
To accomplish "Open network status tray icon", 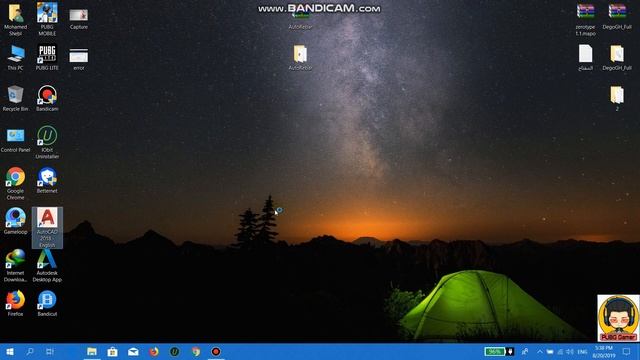I will pos(560,351).
